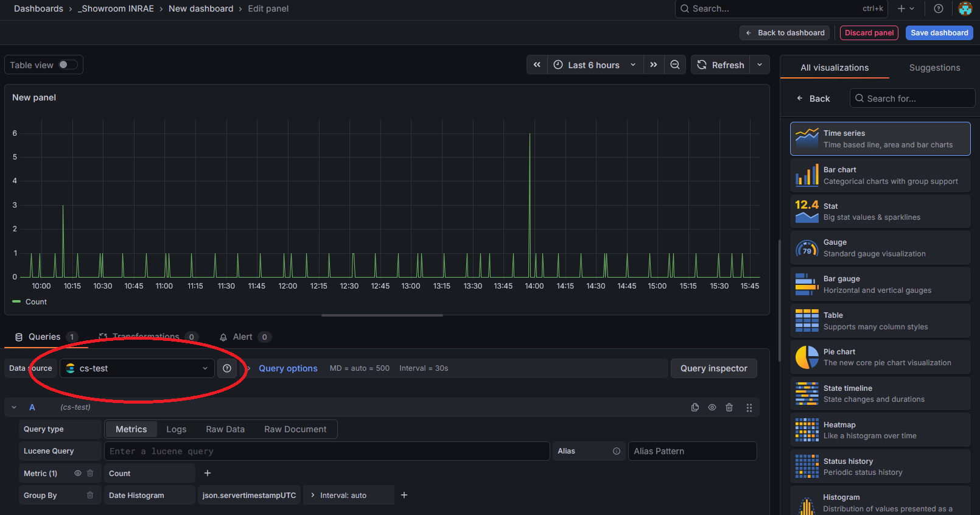Switch to the Transformations tab
Screen dimensions: 980x515
click(148, 337)
